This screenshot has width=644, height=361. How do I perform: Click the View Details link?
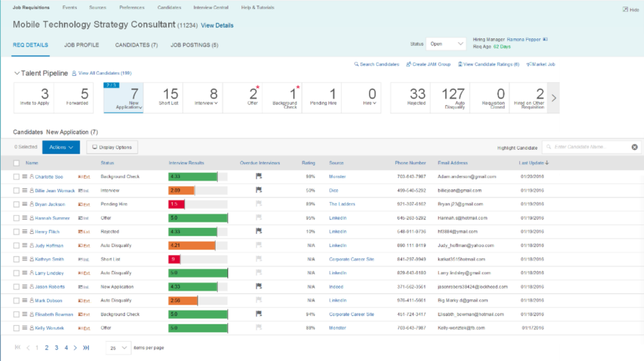[217, 25]
